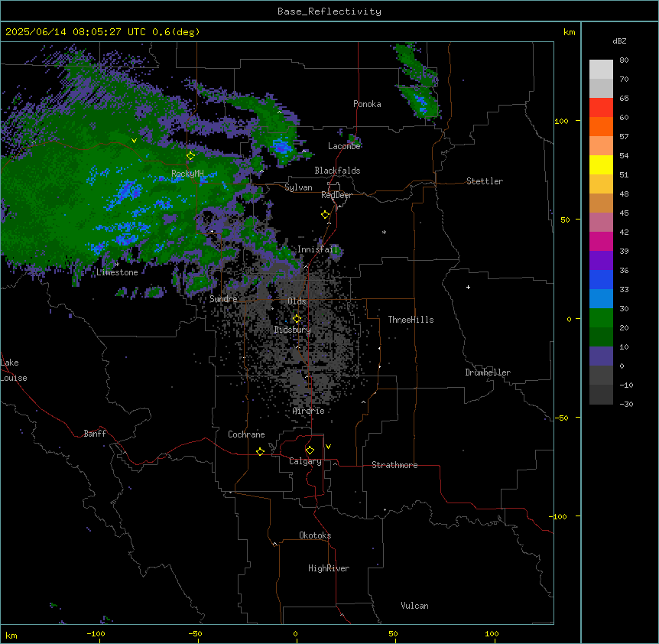Pick the 65 dBZ red legend swatch

[601, 108]
